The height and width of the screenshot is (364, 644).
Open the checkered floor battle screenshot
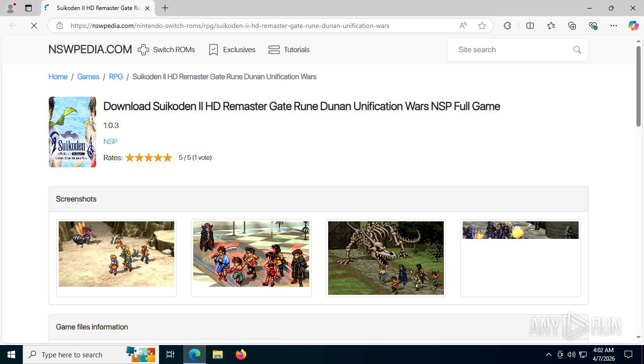(x=251, y=254)
